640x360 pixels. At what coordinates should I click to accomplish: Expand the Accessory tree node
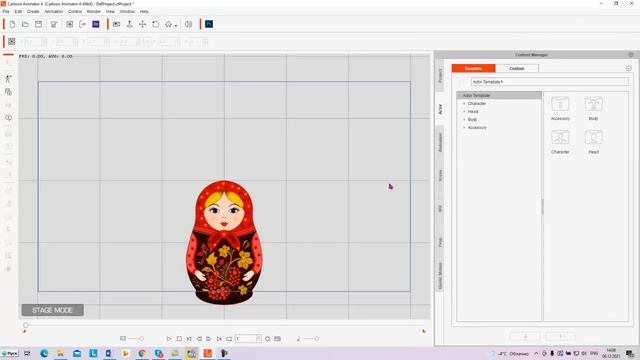(x=464, y=128)
